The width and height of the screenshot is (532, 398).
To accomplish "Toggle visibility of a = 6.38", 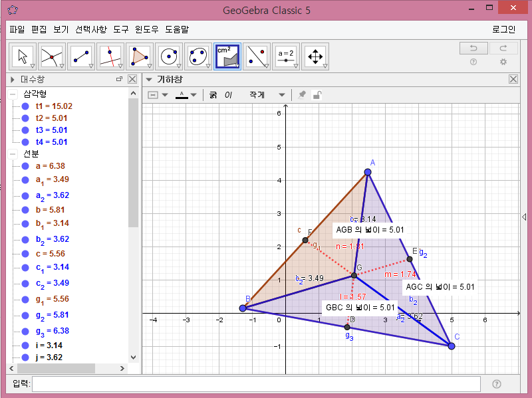I will click(x=25, y=166).
